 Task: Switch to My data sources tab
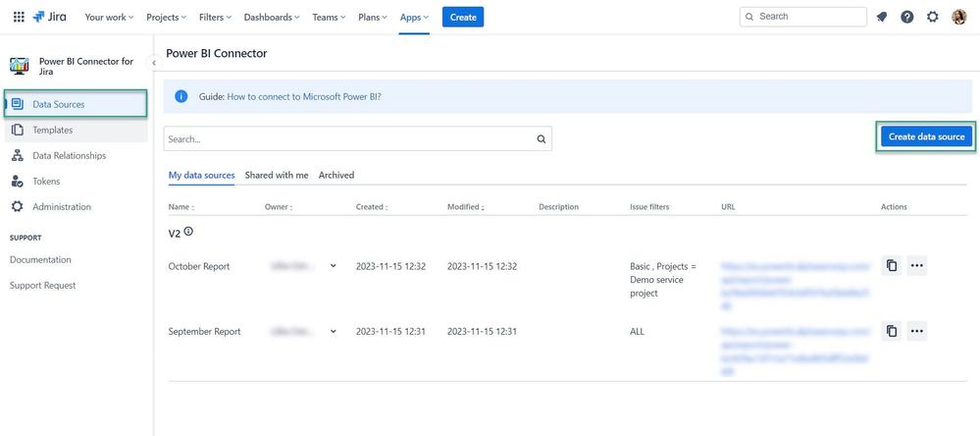[201, 175]
